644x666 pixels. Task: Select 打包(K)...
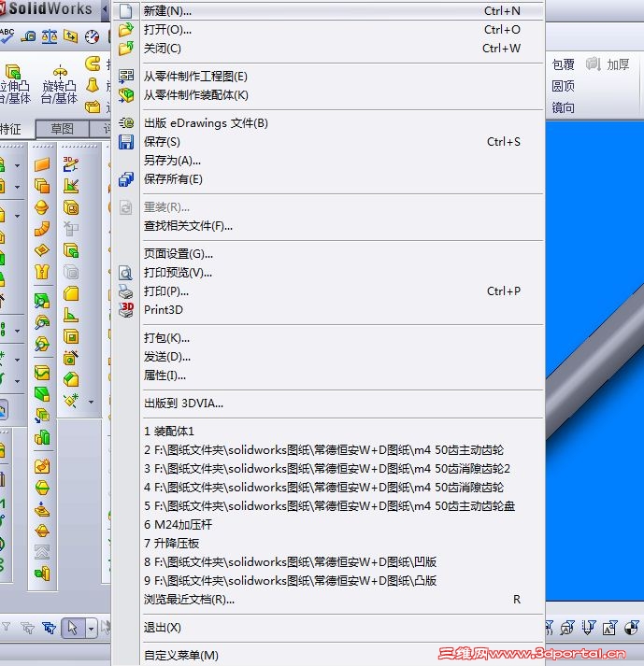[x=329, y=338]
